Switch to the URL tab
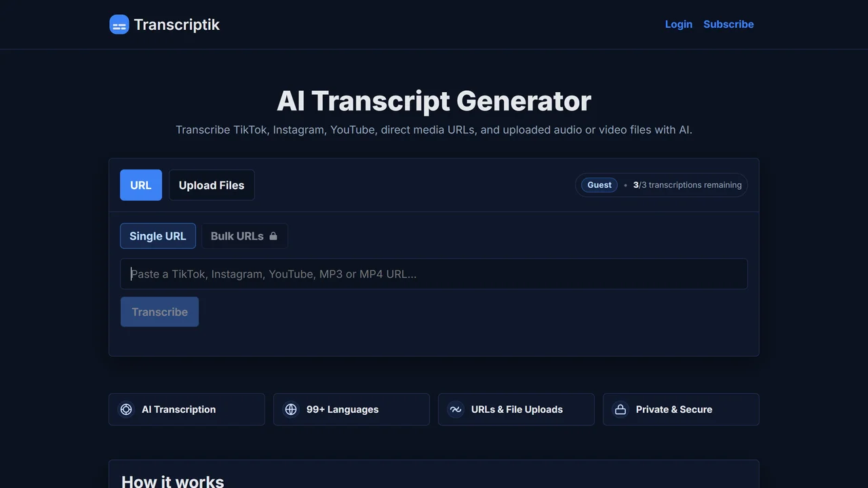 point(141,185)
